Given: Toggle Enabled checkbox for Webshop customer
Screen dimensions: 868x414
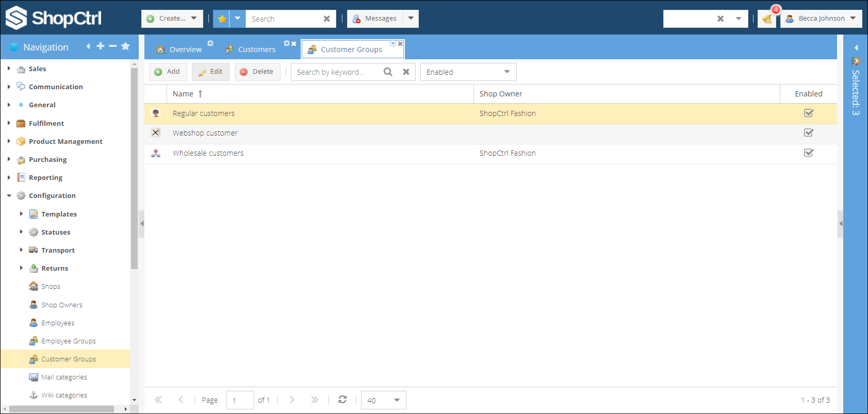Looking at the screenshot, I should pos(809,133).
